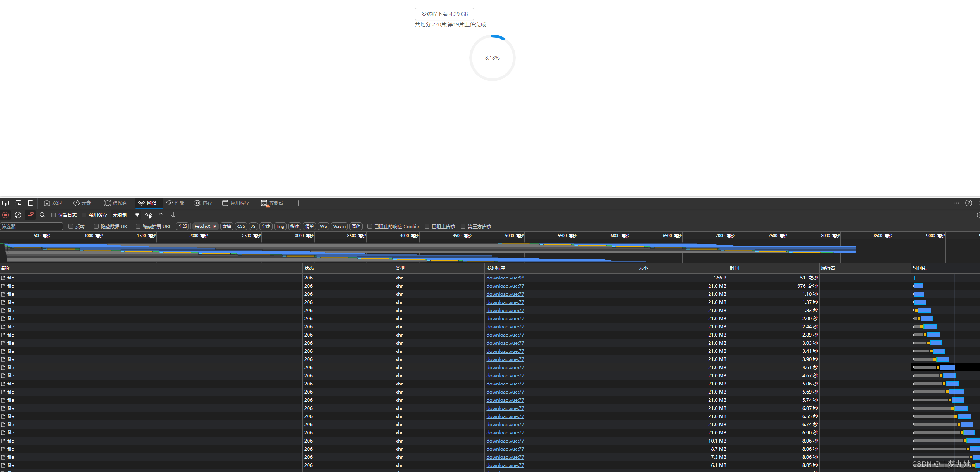This screenshot has width=980, height=472.
Task: Switch to the 欢迎 tab
Action: pyautogui.click(x=53, y=203)
